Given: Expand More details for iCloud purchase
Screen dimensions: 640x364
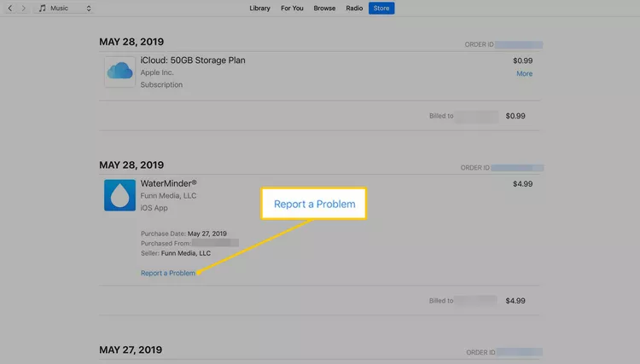Looking at the screenshot, I should pyautogui.click(x=524, y=74).
